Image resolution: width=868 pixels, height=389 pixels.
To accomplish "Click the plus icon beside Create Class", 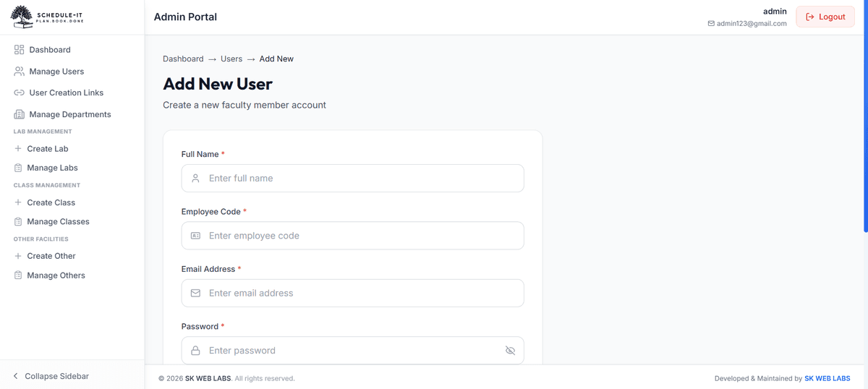I will click(18, 202).
